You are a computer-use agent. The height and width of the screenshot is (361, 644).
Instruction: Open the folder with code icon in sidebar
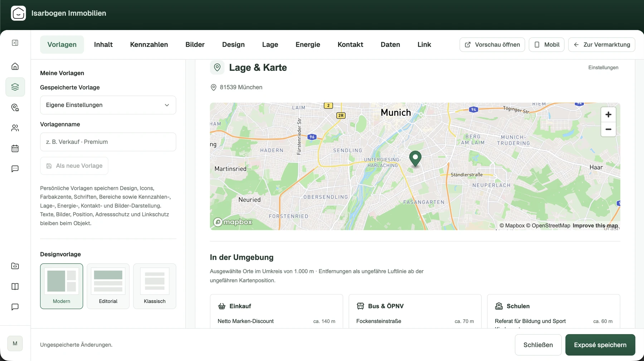pos(15,266)
